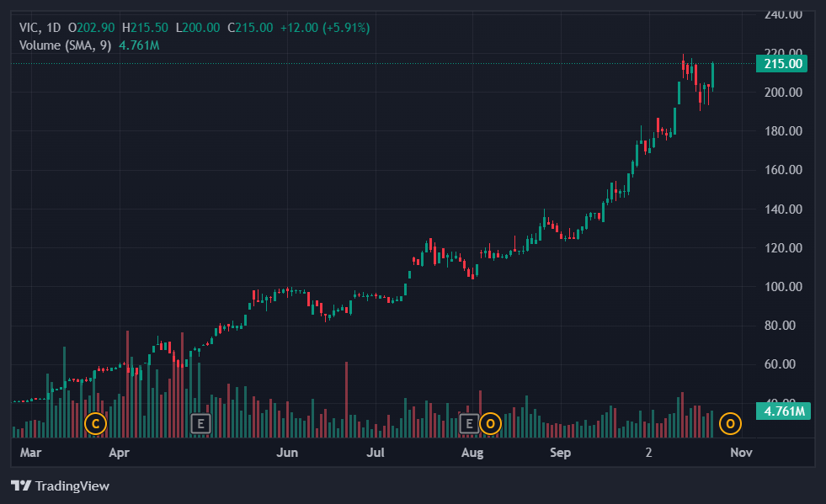Click the orange C event marker near April
Viewport: 826px width, 504px height.
coord(95,423)
